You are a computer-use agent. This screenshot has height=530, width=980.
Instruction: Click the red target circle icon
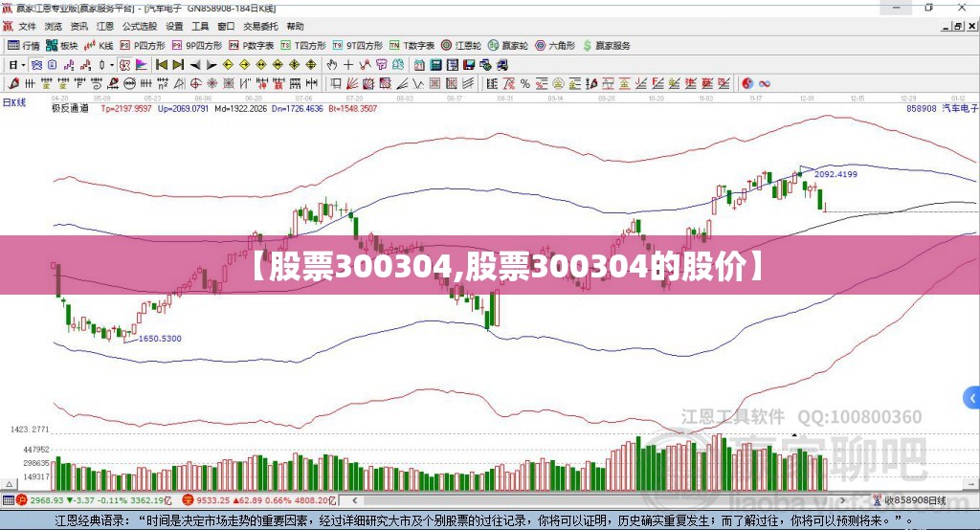[195, 83]
